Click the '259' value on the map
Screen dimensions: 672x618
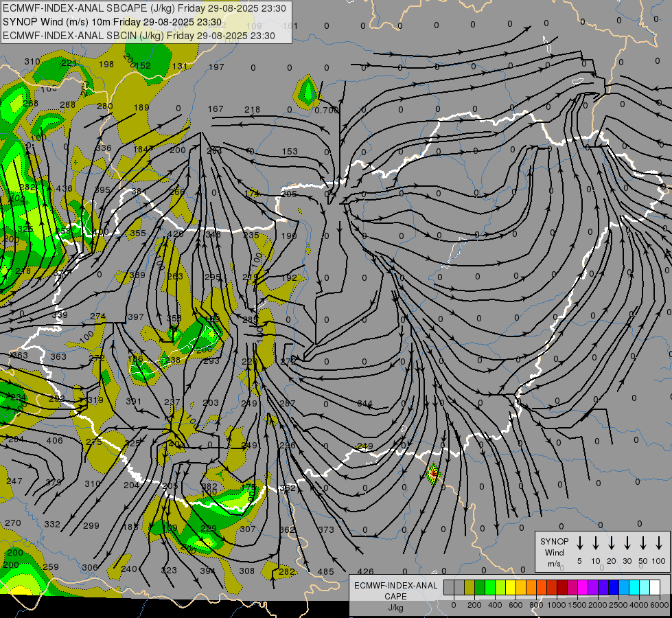point(51,566)
